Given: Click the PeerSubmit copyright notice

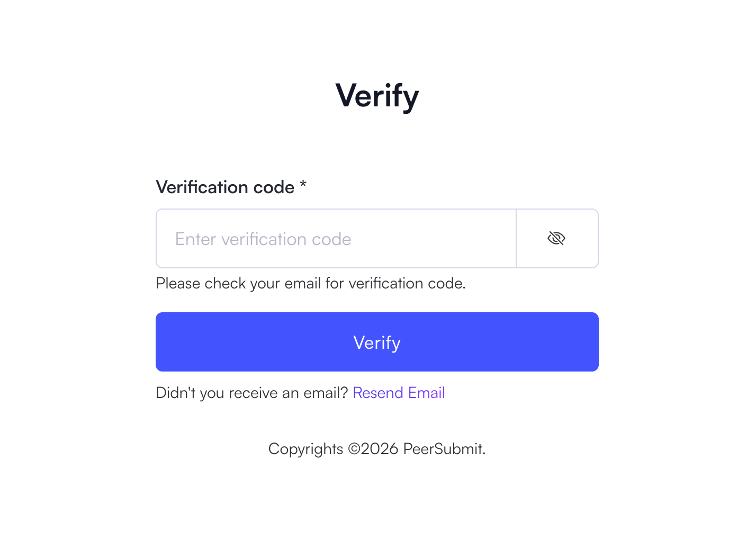Looking at the screenshot, I should click(x=376, y=448).
